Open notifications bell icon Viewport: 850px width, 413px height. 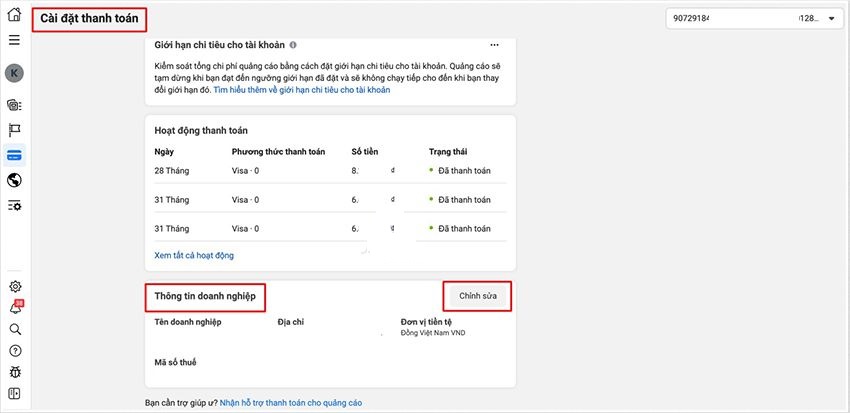tap(16, 307)
